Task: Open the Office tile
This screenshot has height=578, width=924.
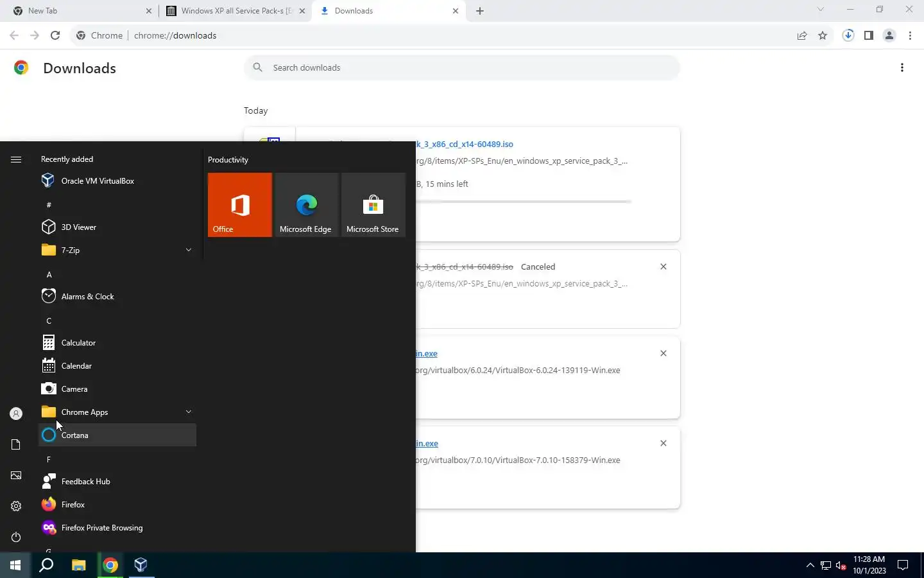Action: (240, 205)
